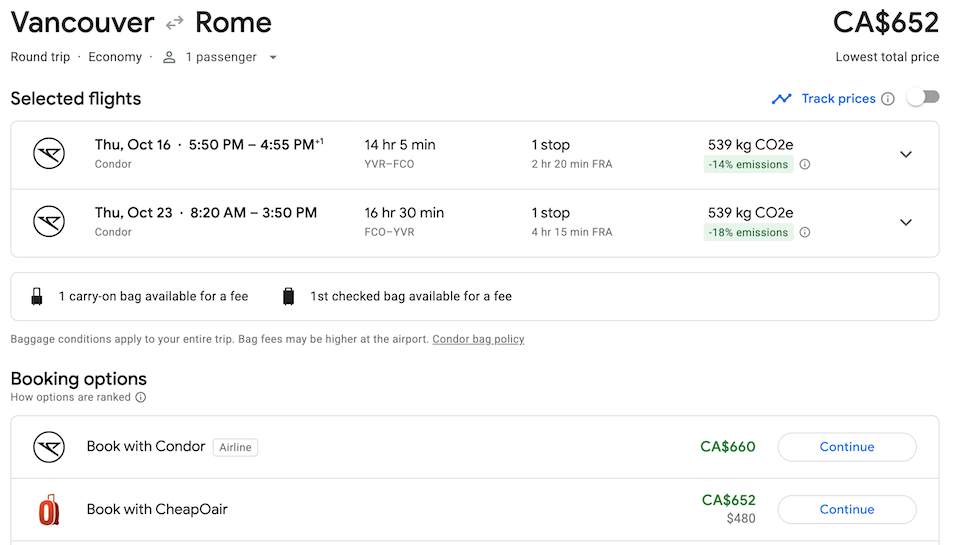Screen dimensions: 960x545
Task: Expand the Thu, Oct 23 flight details
Action: coord(906,222)
